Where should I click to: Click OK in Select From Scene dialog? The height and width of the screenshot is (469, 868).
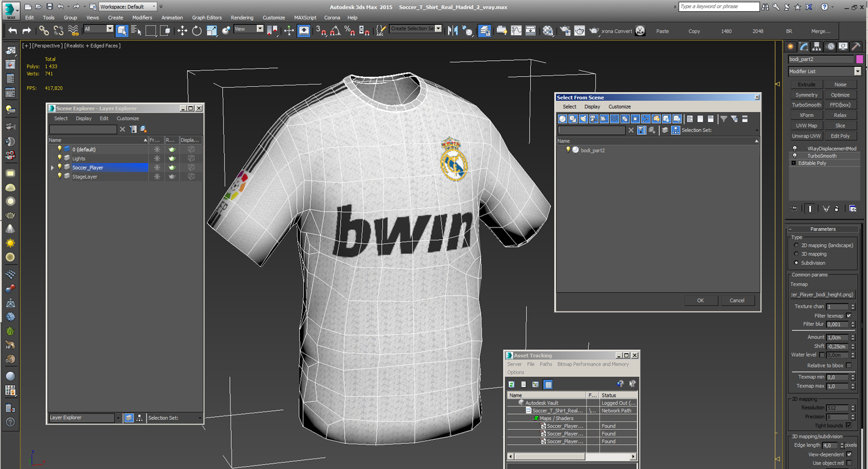point(700,300)
